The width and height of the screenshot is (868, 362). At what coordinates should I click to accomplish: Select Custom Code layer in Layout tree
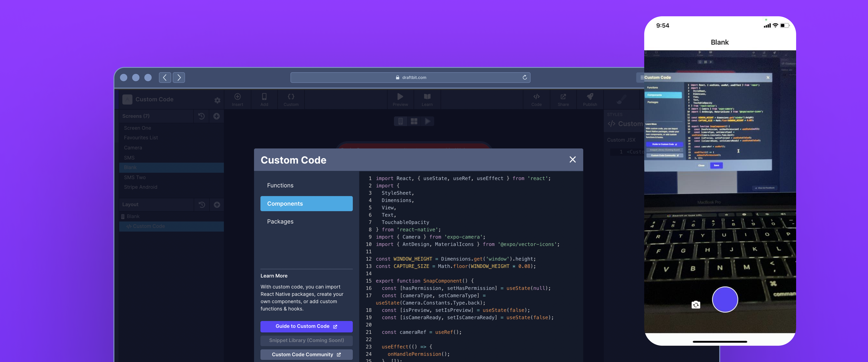tap(171, 226)
